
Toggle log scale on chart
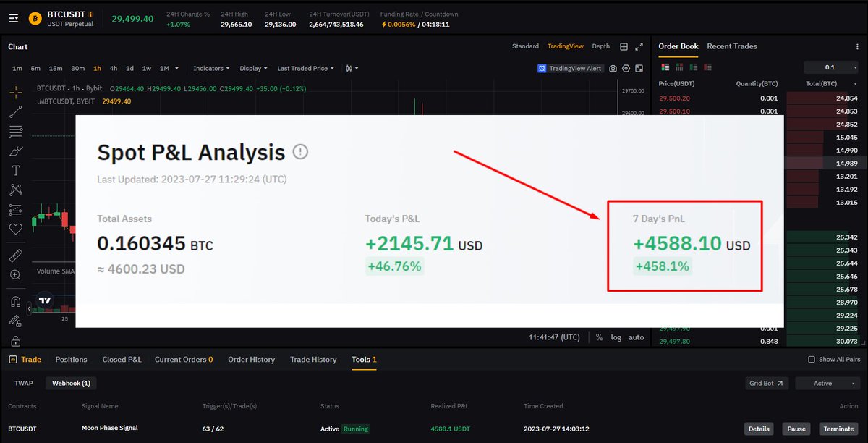[616, 337]
